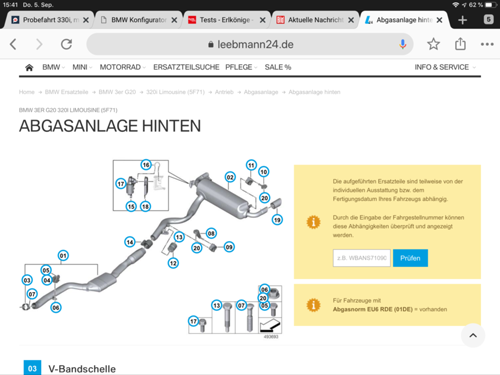
Task: Open the ERSATZTEILSUCHE menu item
Action: pyautogui.click(x=186, y=67)
